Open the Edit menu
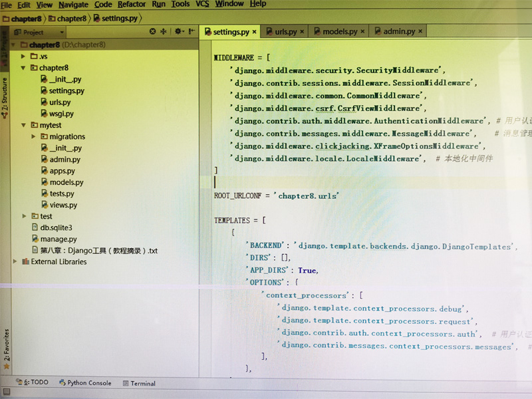Viewport: 532px width, 399px height. [x=24, y=5]
